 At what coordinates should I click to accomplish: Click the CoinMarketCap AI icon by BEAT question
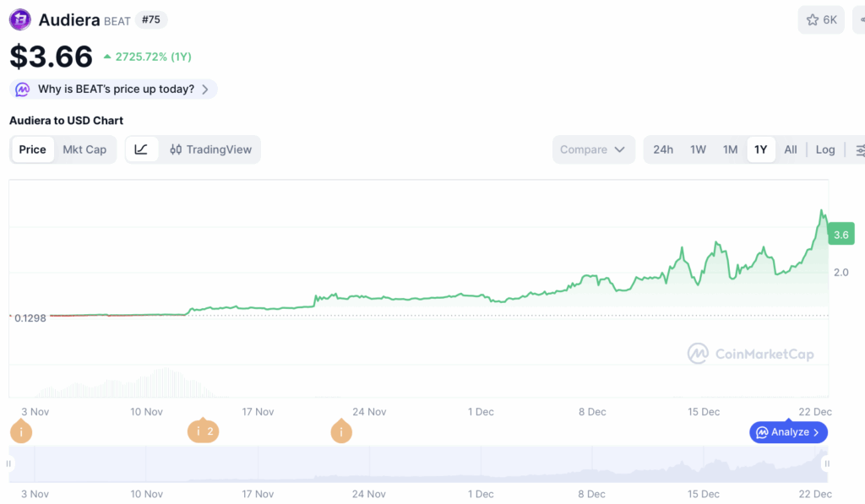23,89
